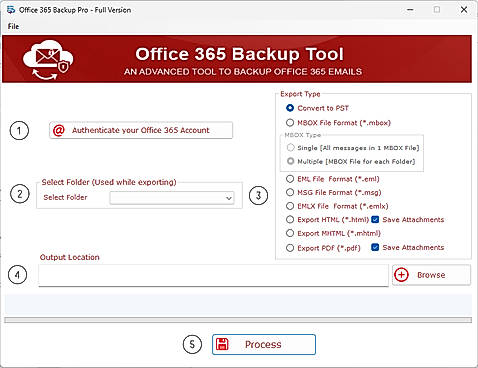The image size is (478, 368).
Task: Click the red plus icon on Browse
Action: click(x=401, y=275)
